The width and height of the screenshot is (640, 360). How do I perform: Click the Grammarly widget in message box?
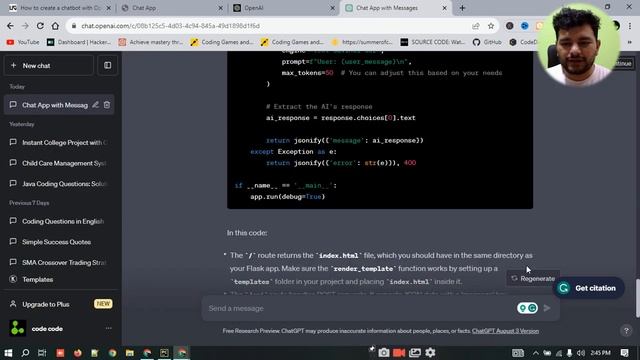[x=527, y=308]
